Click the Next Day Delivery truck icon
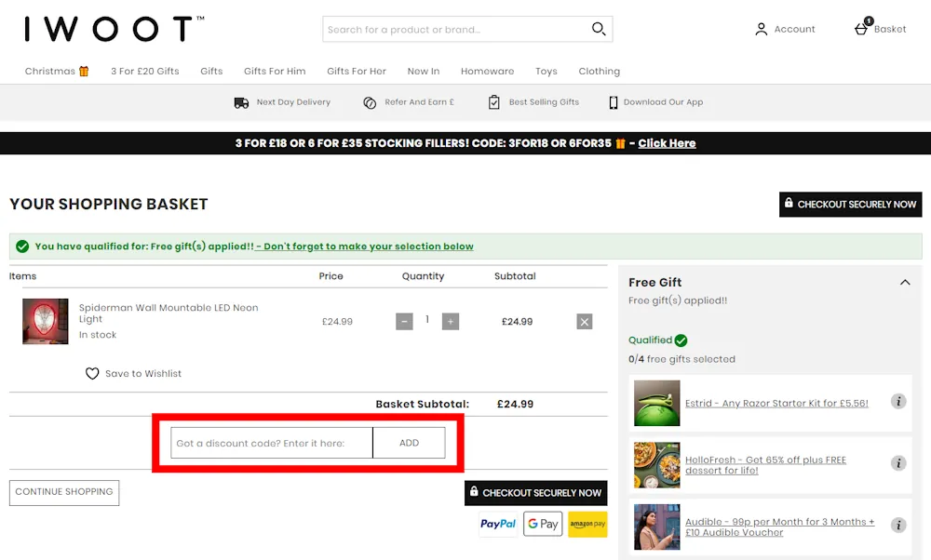The height and width of the screenshot is (560, 931). point(241,102)
